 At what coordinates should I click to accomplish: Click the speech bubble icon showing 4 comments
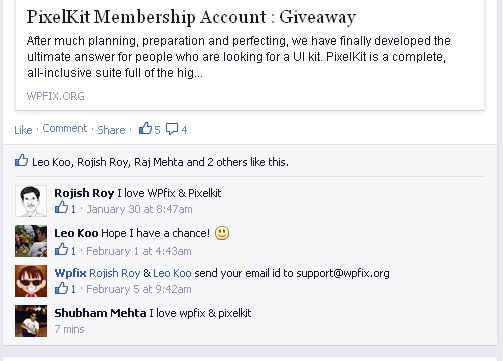172,129
